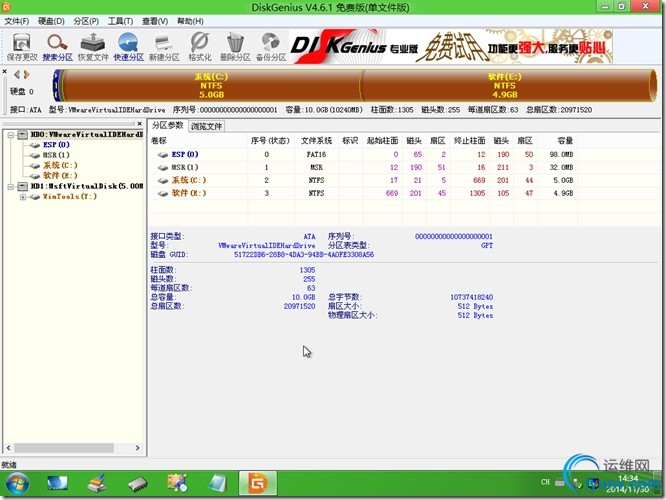Click the 序号(状态) column header
The width and height of the screenshot is (666, 500).
[270, 141]
